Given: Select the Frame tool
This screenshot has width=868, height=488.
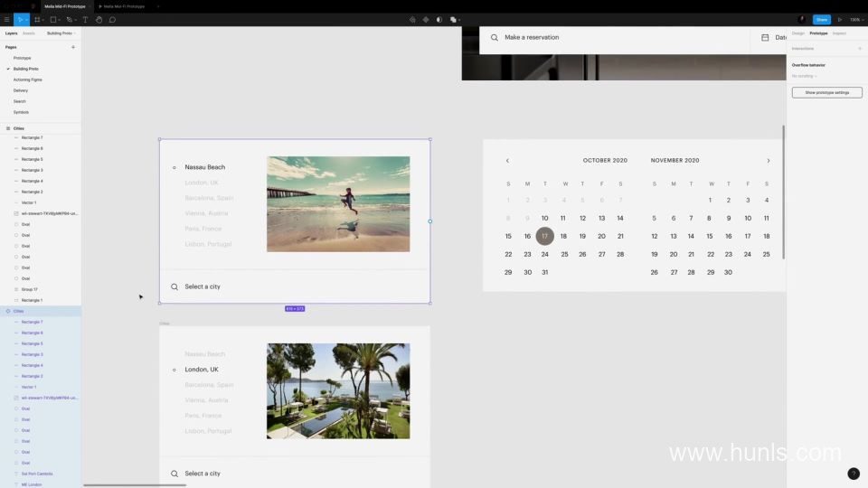Looking at the screenshot, I should coord(37,19).
